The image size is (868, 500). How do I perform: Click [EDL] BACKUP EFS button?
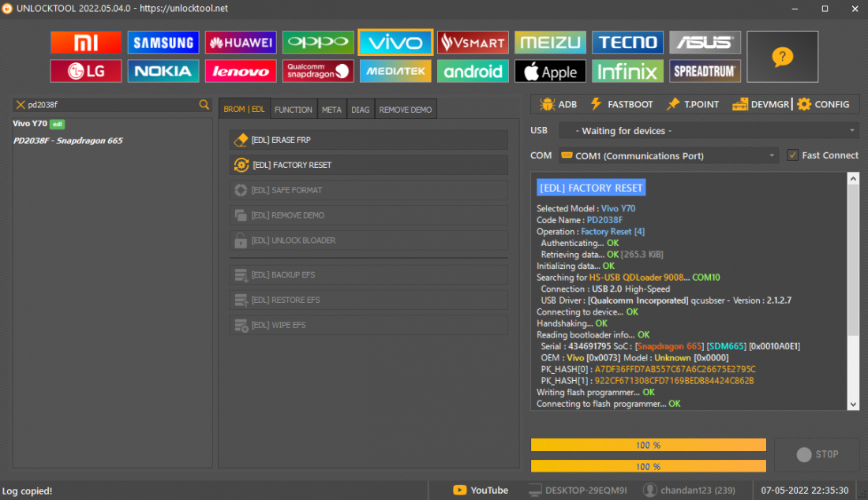[x=369, y=275]
